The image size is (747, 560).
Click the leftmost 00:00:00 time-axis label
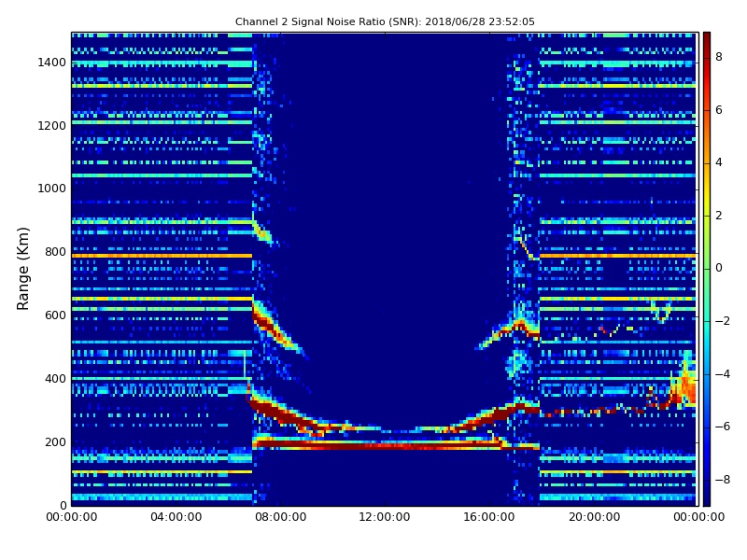(72, 517)
